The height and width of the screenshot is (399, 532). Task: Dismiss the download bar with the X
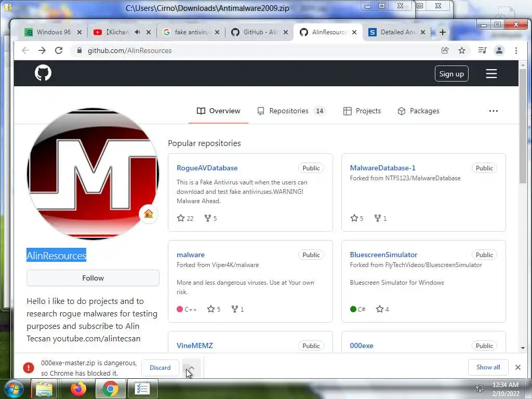pos(518,367)
